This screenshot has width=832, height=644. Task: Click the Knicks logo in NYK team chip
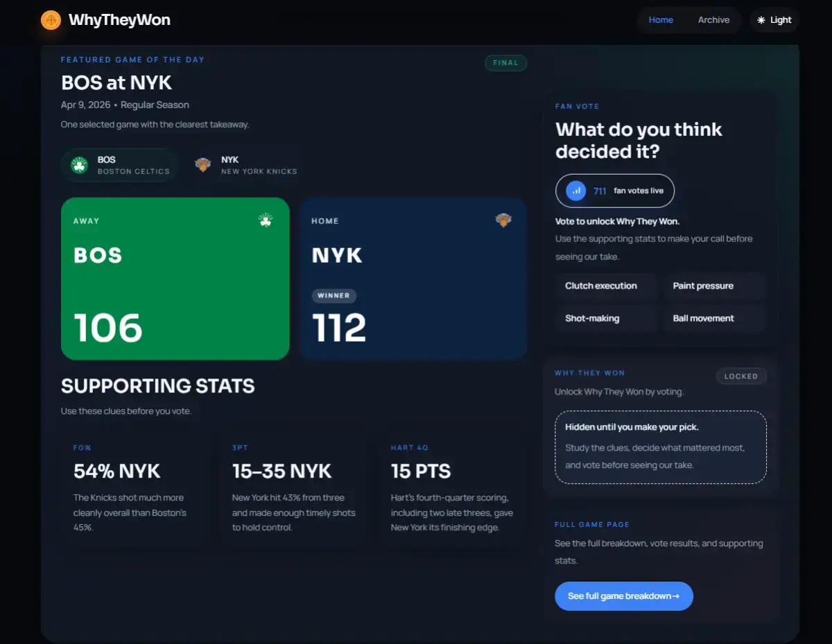pyautogui.click(x=202, y=165)
